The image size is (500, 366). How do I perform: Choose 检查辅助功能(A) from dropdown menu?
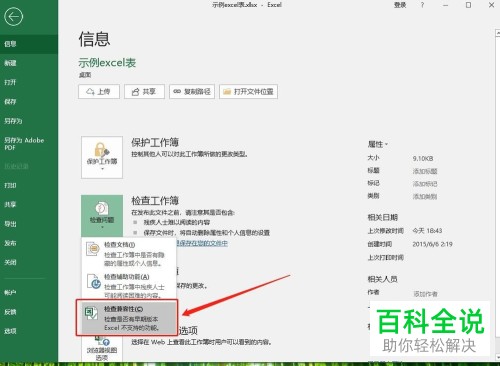coord(129,286)
